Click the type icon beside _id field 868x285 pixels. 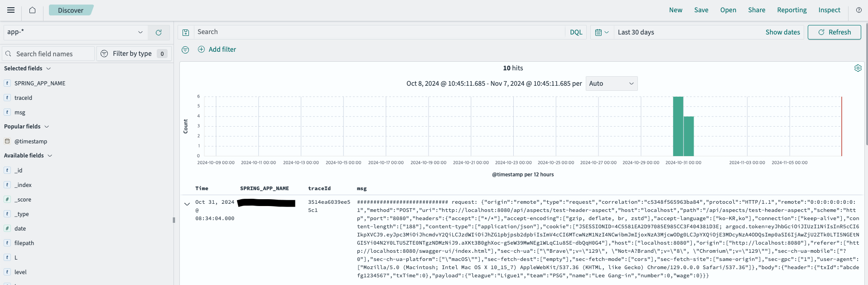click(7, 170)
